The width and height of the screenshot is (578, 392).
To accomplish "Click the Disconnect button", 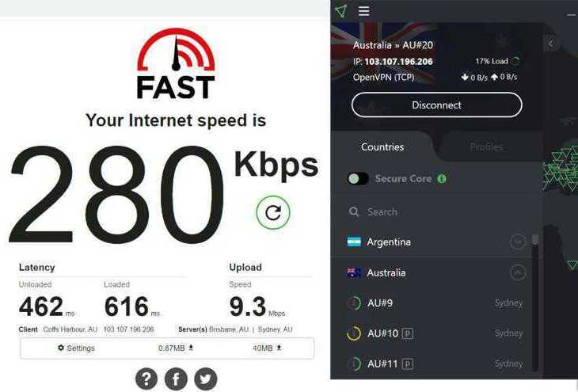I will tap(437, 105).
